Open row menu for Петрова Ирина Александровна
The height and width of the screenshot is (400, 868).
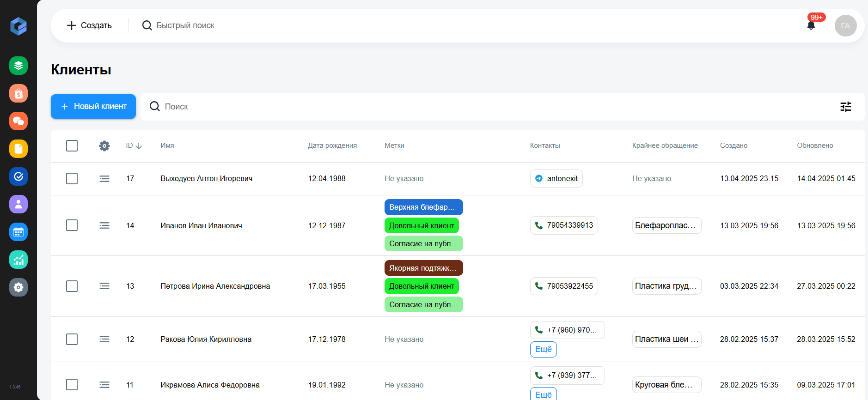coord(104,286)
